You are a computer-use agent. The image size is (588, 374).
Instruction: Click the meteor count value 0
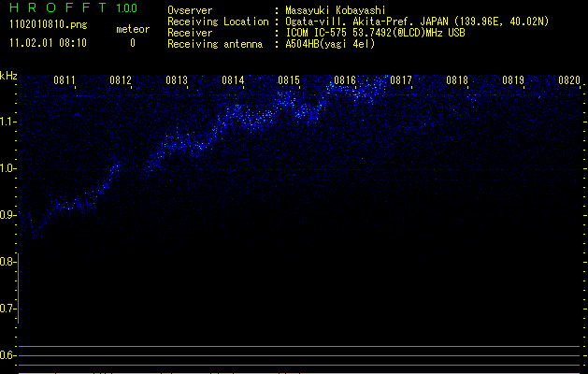pos(133,43)
